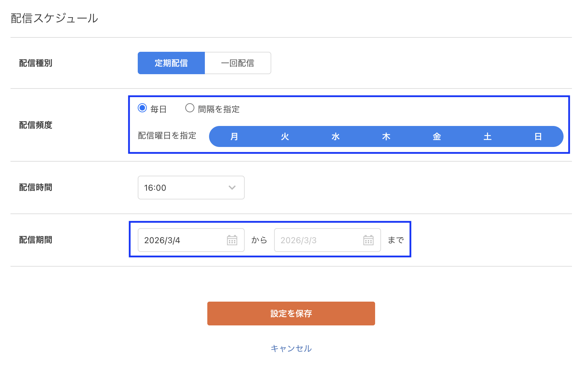Select the 間隔を指定 radio option
The width and height of the screenshot is (588, 366).
(189, 108)
